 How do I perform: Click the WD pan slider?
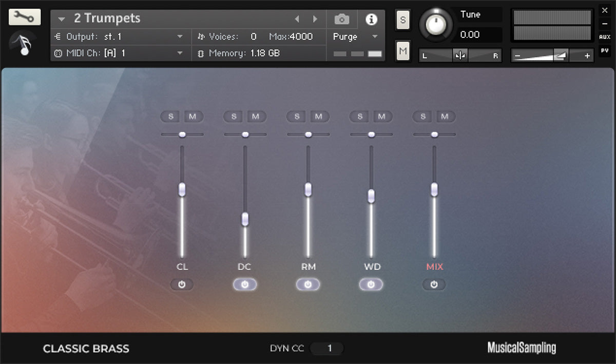[372, 135]
